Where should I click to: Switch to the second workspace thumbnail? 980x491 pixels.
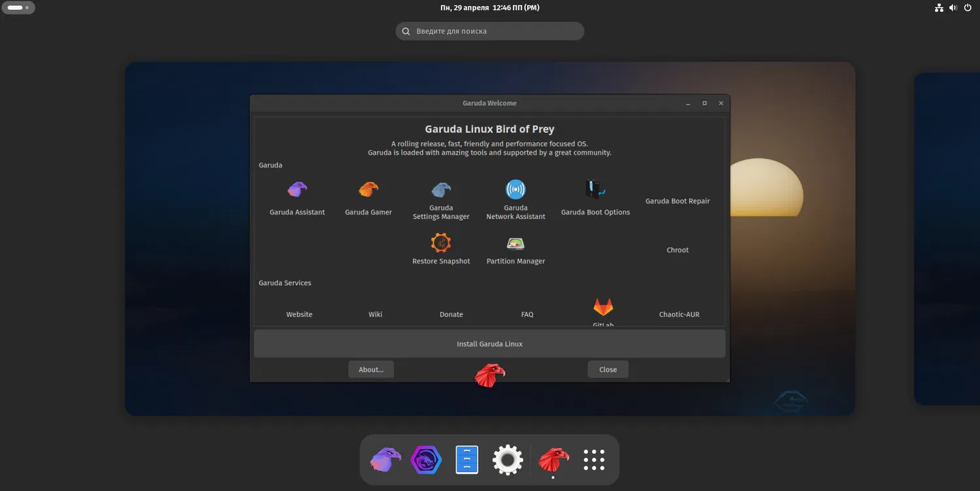tap(947, 239)
